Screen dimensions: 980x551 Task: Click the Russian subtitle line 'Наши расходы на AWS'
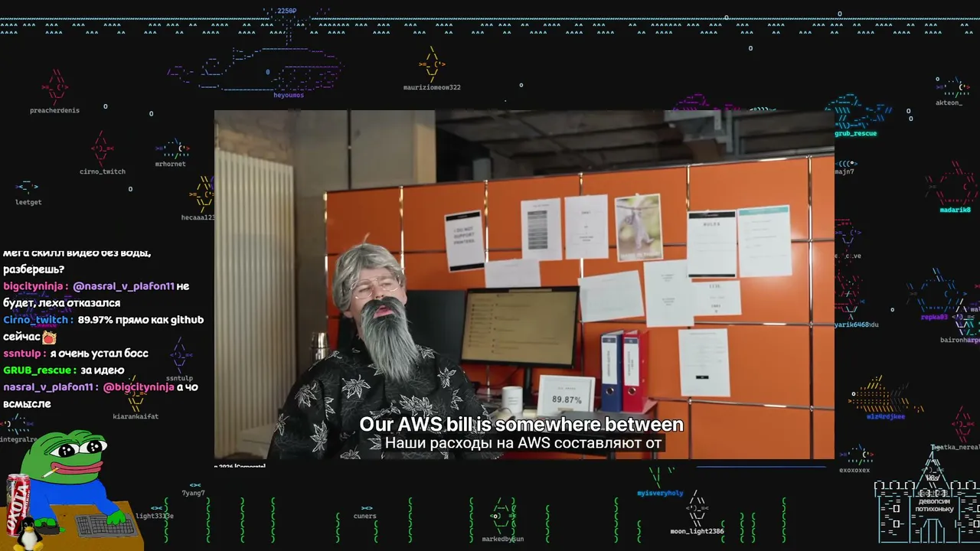click(x=524, y=443)
